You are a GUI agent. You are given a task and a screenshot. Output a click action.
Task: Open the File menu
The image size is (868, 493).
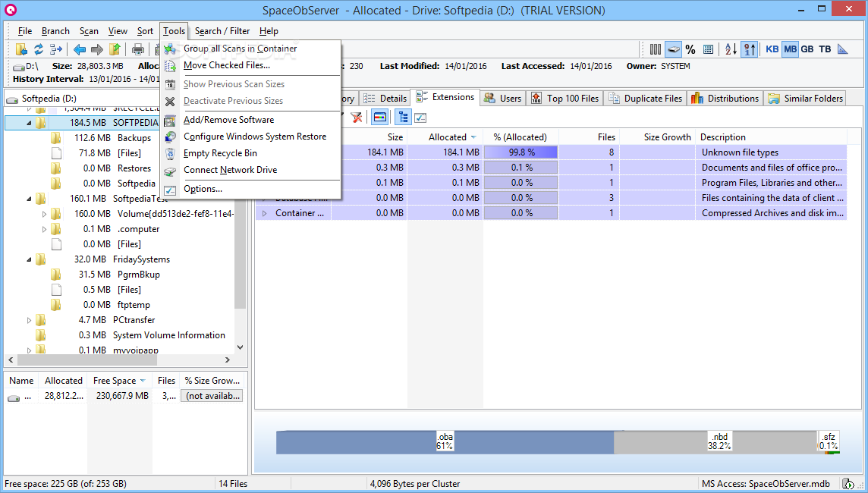tap(25, 31)
